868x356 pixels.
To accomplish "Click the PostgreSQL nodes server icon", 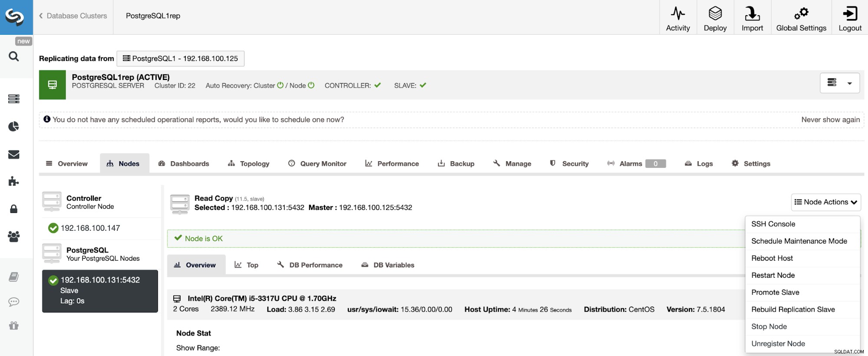I will pyautogui.click(x=52, y=253).
